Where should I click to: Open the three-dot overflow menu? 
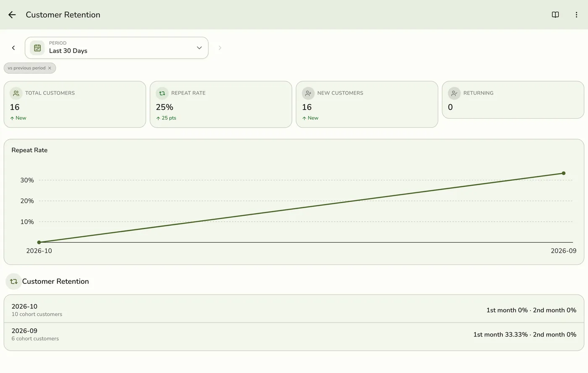tap(576, 15)
